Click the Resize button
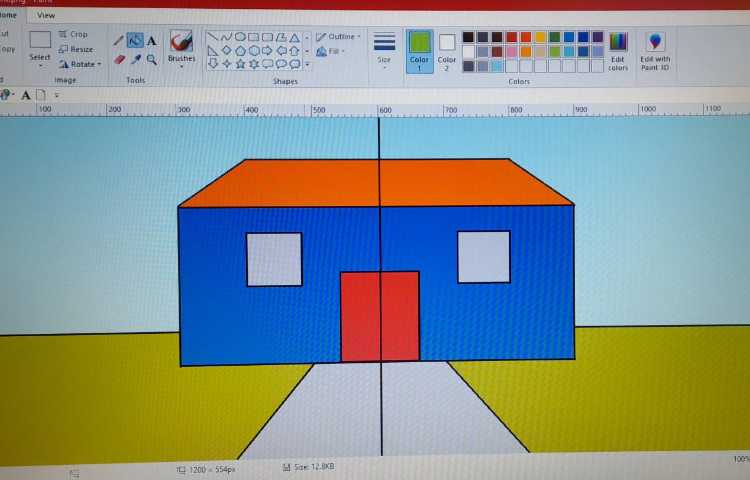 coord(76,49)
